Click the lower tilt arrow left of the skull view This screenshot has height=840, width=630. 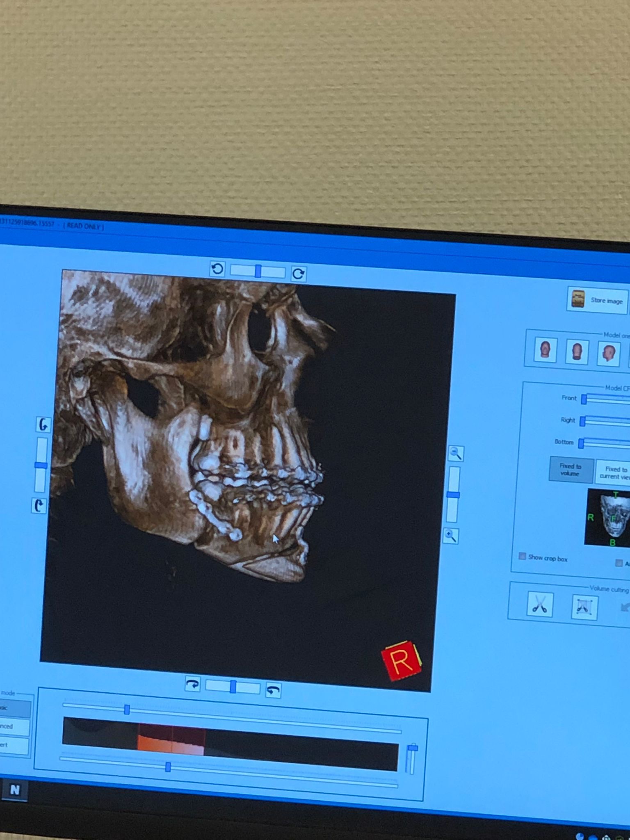click(39, 506)
